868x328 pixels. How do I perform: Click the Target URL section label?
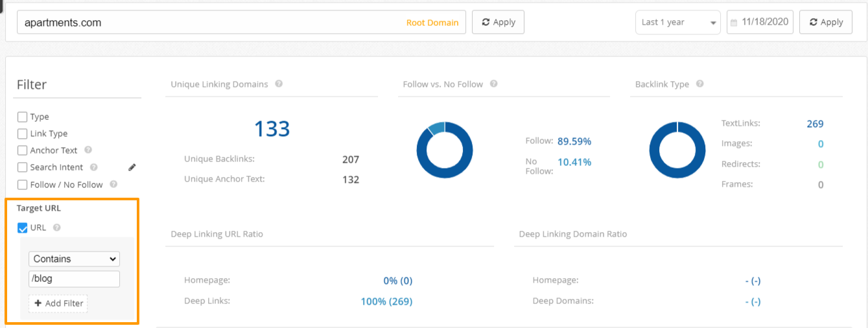click(39, 208)
